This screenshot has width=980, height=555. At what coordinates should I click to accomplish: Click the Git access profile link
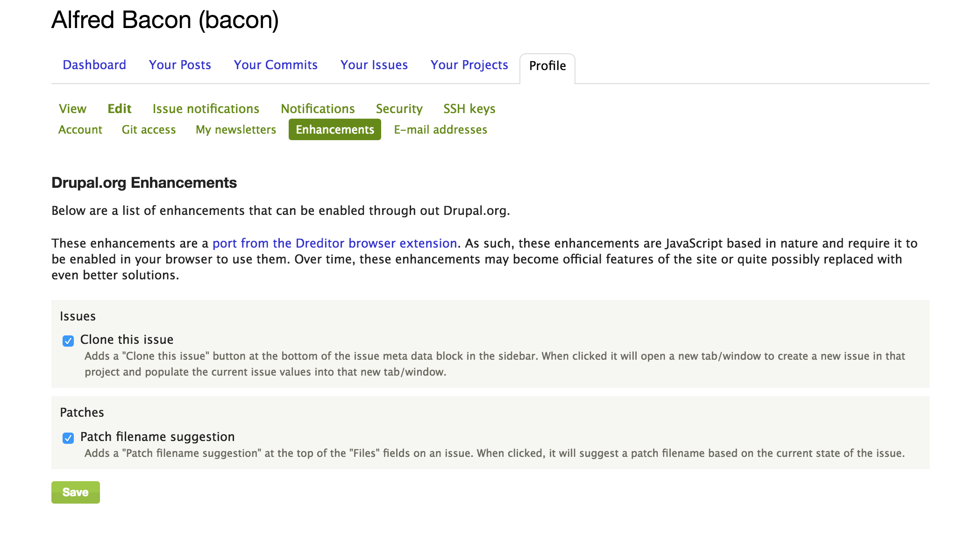pyautogui.click(x=149, y=129)
